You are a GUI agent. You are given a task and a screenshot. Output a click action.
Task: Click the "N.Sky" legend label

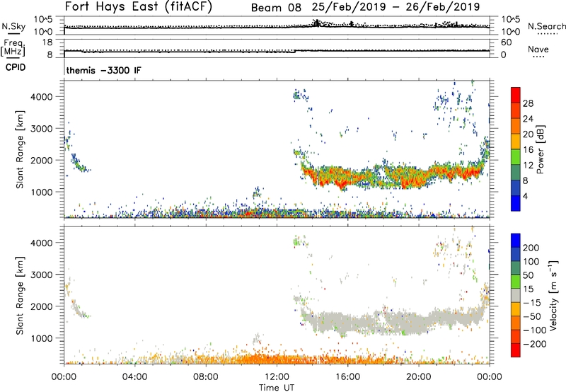[x=13, y=26]
